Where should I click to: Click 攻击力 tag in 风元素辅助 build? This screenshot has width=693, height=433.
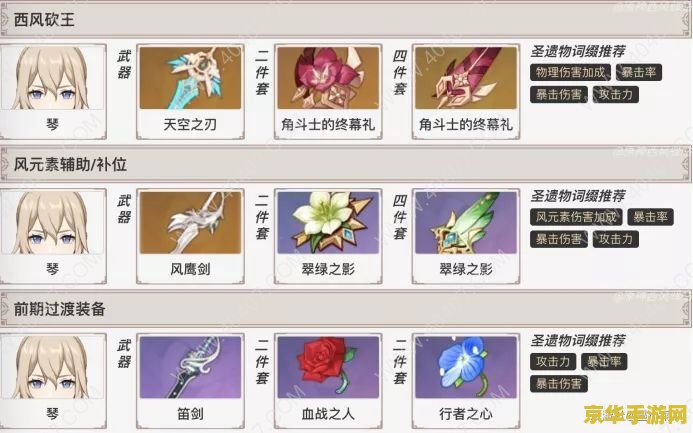[x=615, y=239]
